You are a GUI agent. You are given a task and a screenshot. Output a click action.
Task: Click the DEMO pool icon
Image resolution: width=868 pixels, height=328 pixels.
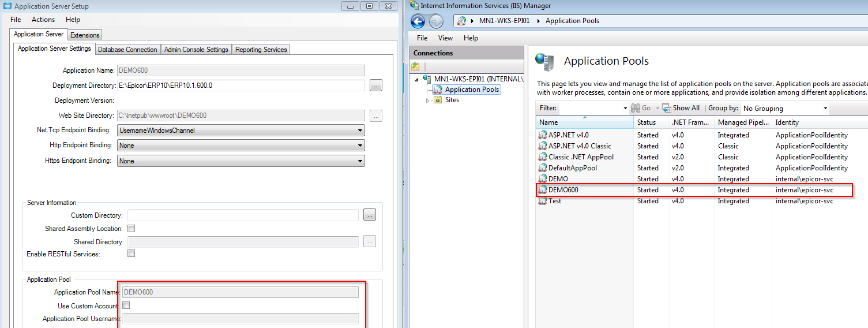[x=543, y=179]
